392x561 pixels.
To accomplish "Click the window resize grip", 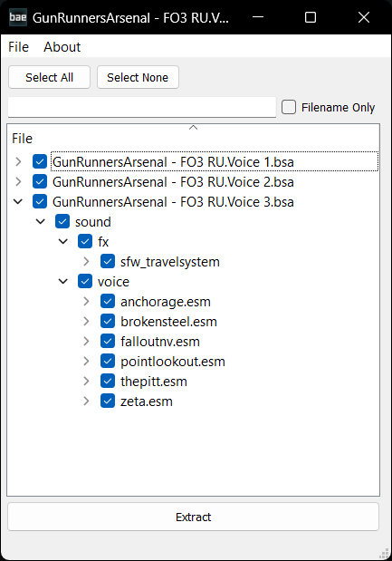I will pos(384,554).
